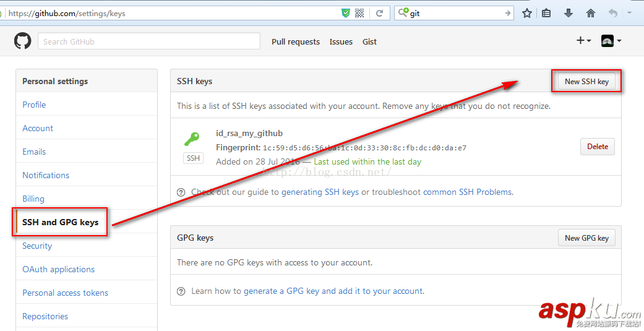Reload the page with the refresh icon
Screen dimensions: 644x331
(x=379, y=13)
